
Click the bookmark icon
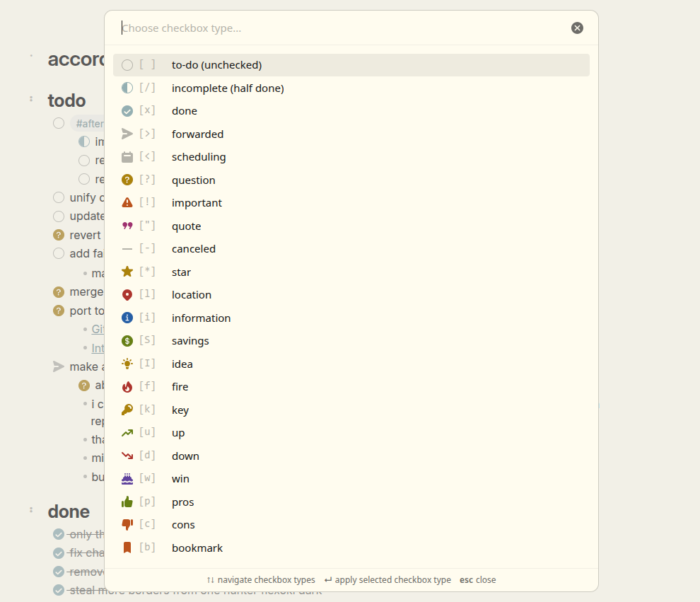click(127, 548)
